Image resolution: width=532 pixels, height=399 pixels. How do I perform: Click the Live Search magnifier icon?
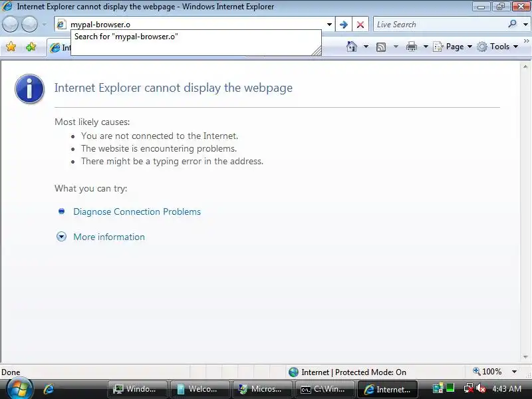(x=512, y=24)
